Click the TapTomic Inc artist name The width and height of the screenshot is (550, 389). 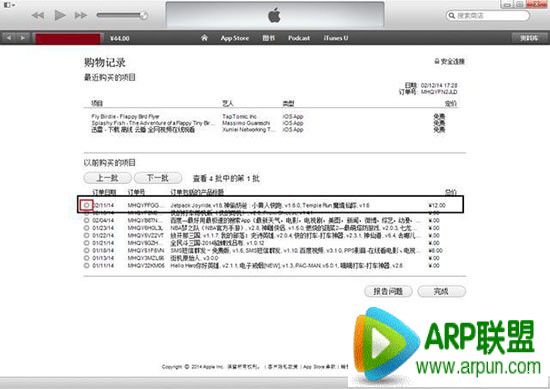coord(239,116)
